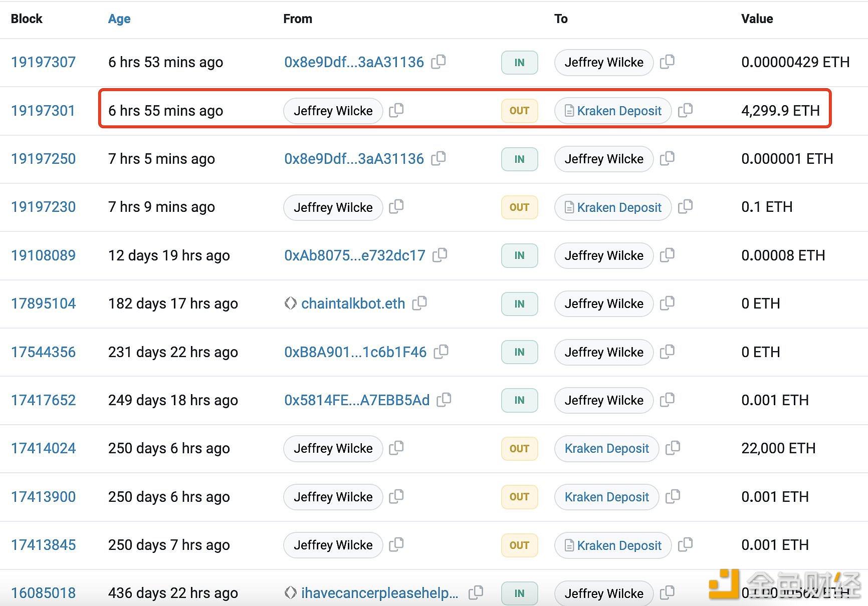The image size is (868, 606).
Task: Click Jeffrey Wilcke From tag in 19197301 row
Action: [x=333, y=111]
